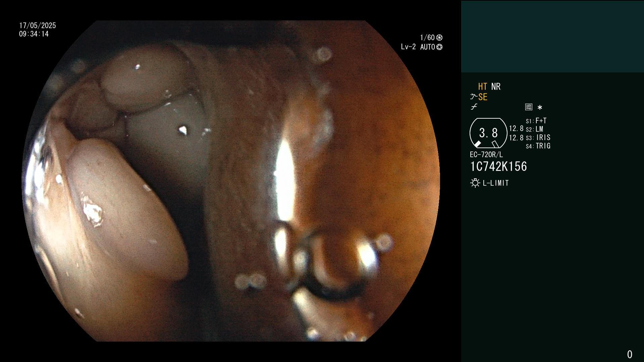
Task: Click the S2: LM switch assignment
Action: pyautogui.click(x=534, y=129)
